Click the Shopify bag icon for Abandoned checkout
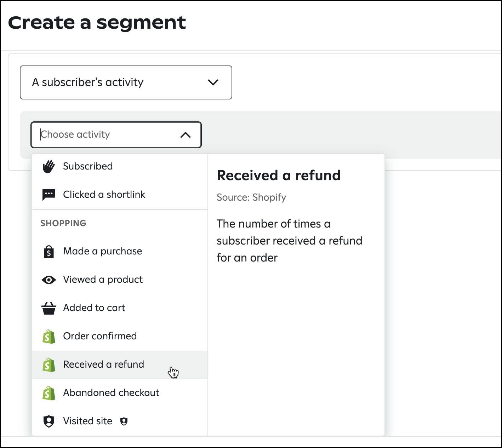Viewport: 502px width, 448px height. pos(49,393)
